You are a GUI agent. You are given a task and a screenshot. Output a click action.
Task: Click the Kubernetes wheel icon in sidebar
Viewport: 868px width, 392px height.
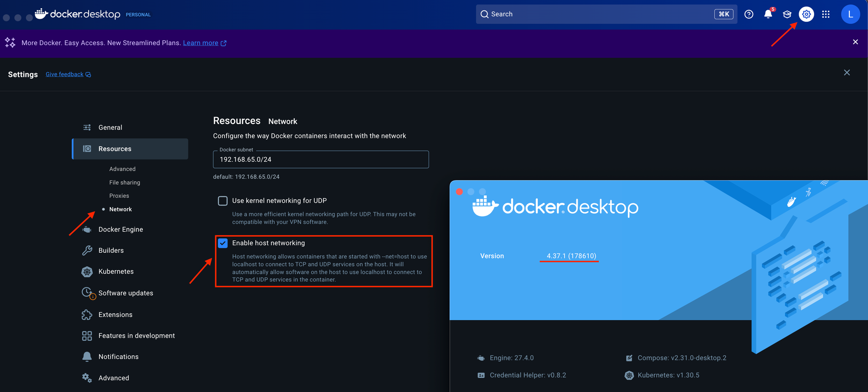[x=87, y=271]
